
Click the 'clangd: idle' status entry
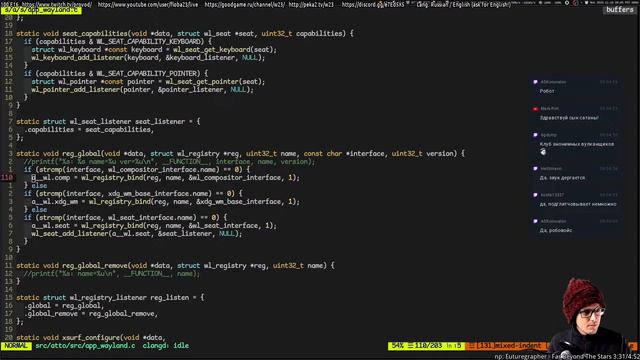click(x=166, y=346)
